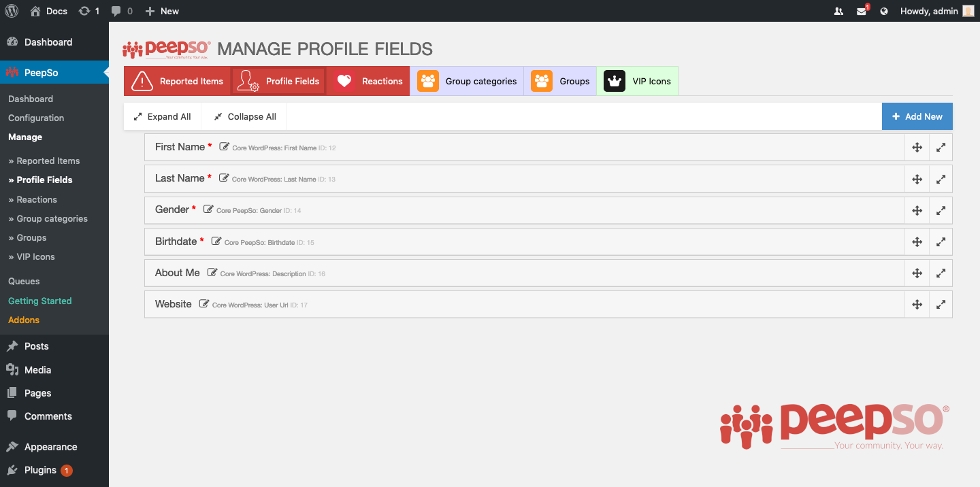
Task: Open Media in the sidebar
Action: point(54,370)
